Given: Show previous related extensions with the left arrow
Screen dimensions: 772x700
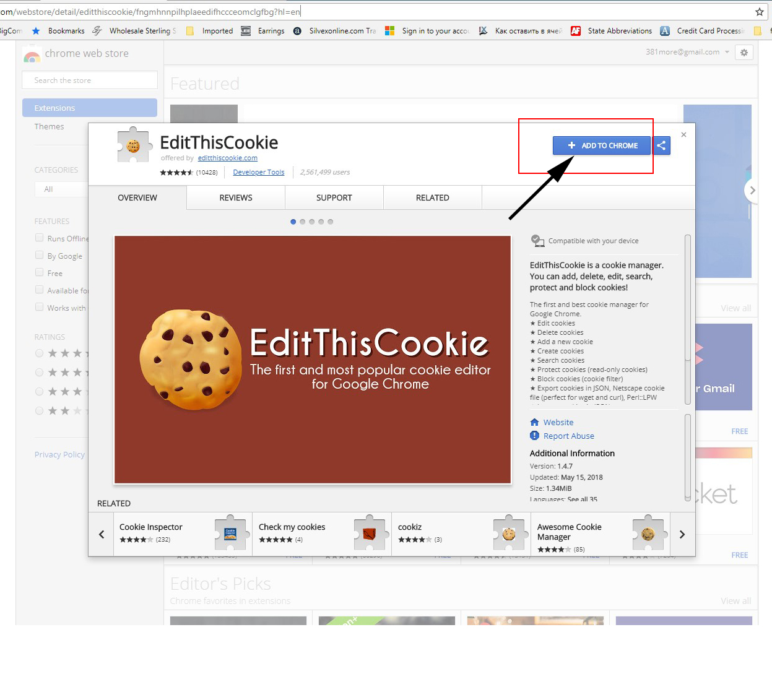Looking at the screenshot, I should point(102,534).
